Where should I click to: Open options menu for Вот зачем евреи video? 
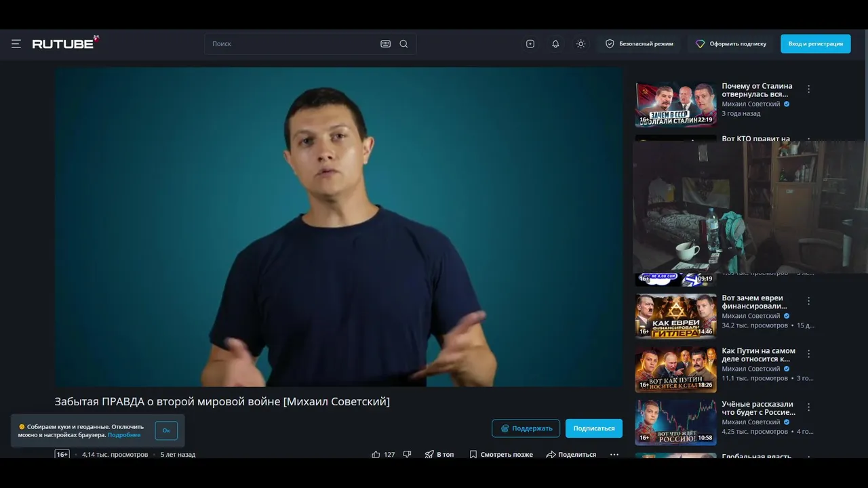[x=808, y=301]
